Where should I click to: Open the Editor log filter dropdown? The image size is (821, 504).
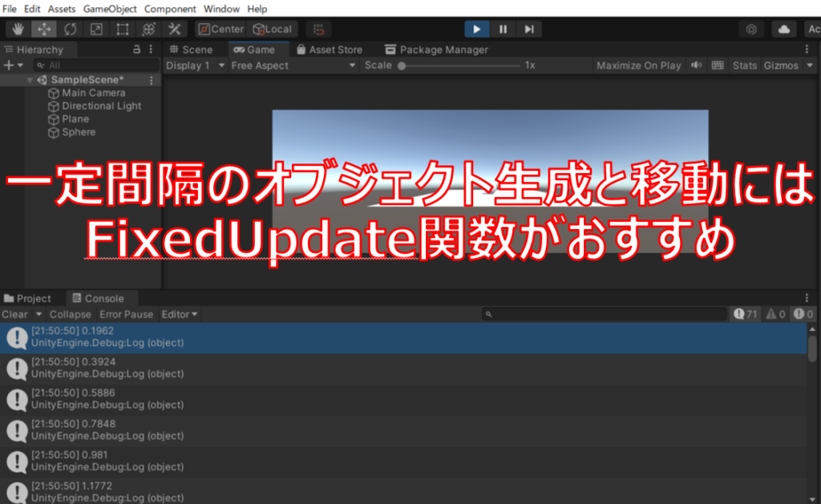(178, 314)
